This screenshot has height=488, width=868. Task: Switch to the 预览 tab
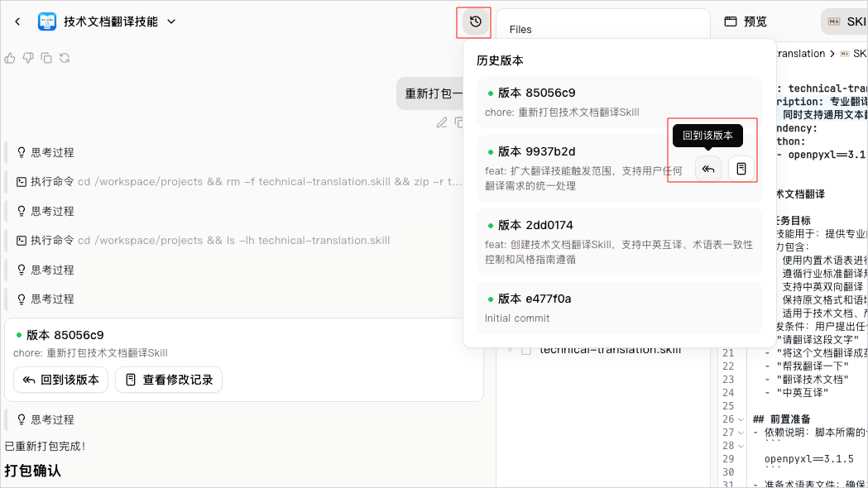coord(746,22)
